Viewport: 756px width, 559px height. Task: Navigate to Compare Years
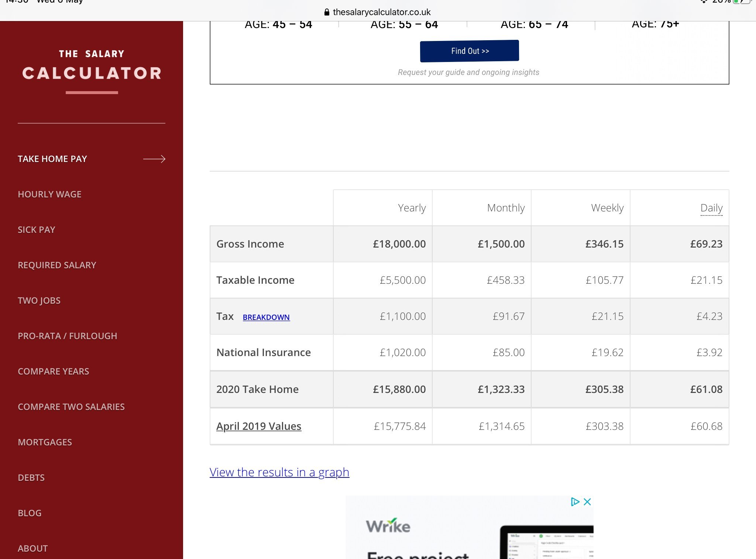(x=53, y=372)
